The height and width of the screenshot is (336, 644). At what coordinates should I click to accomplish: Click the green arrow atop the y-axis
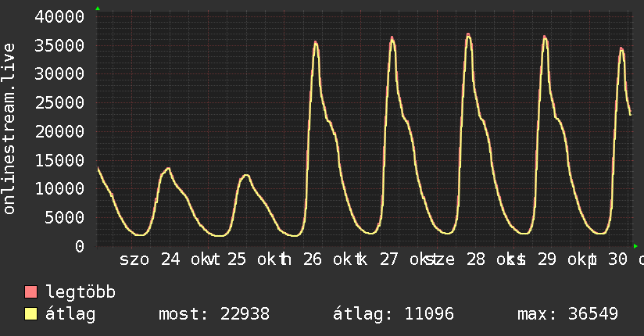[98, 9]
